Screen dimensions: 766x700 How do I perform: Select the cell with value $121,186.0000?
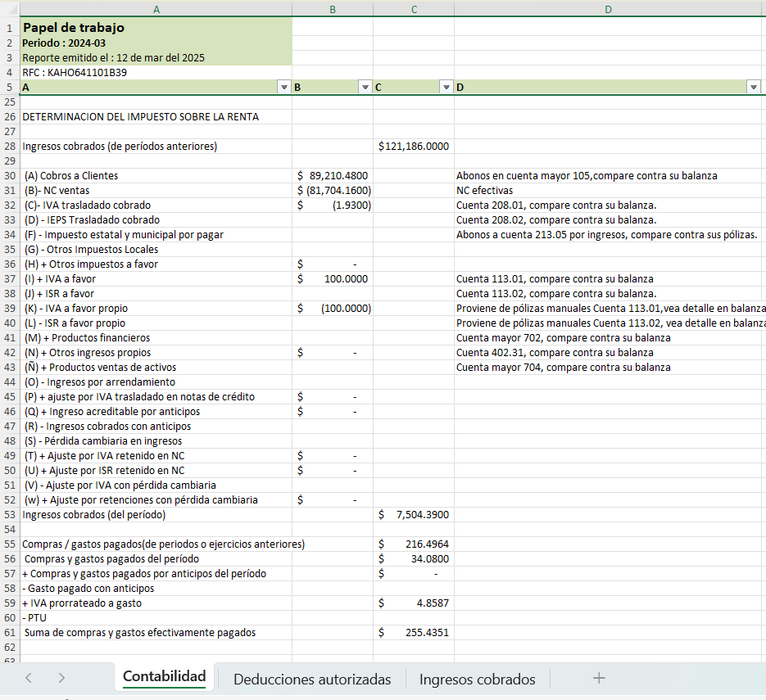(x=414, y=147)
